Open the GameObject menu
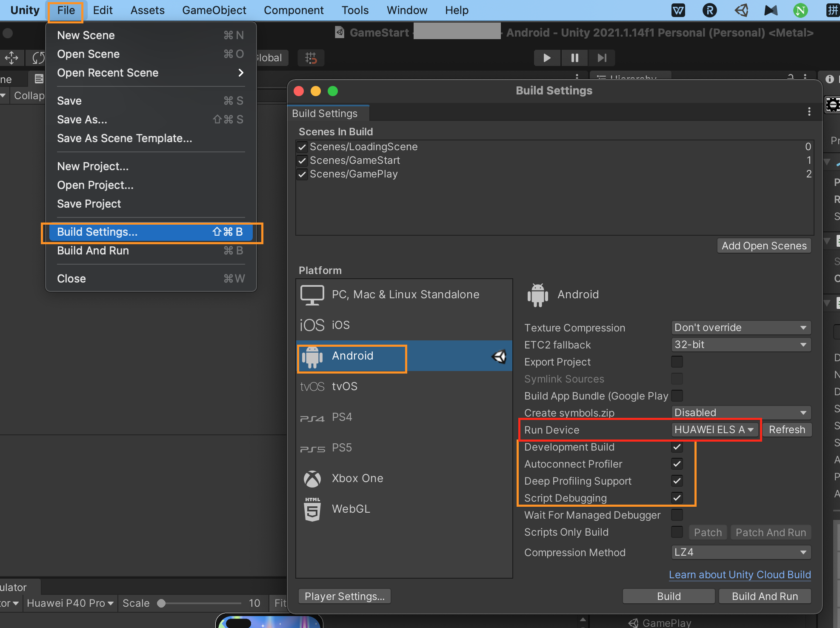This screenshot has width=840, height=628. click(x=214, y=10)
